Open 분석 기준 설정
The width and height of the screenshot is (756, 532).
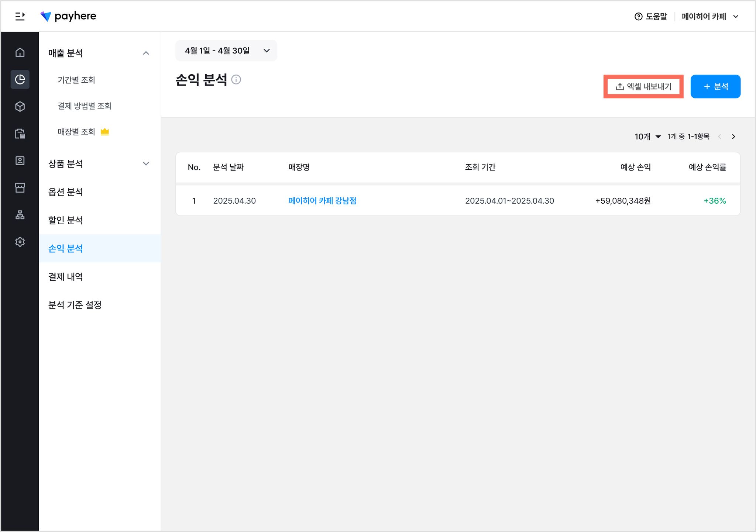click(x=75, y=305)
